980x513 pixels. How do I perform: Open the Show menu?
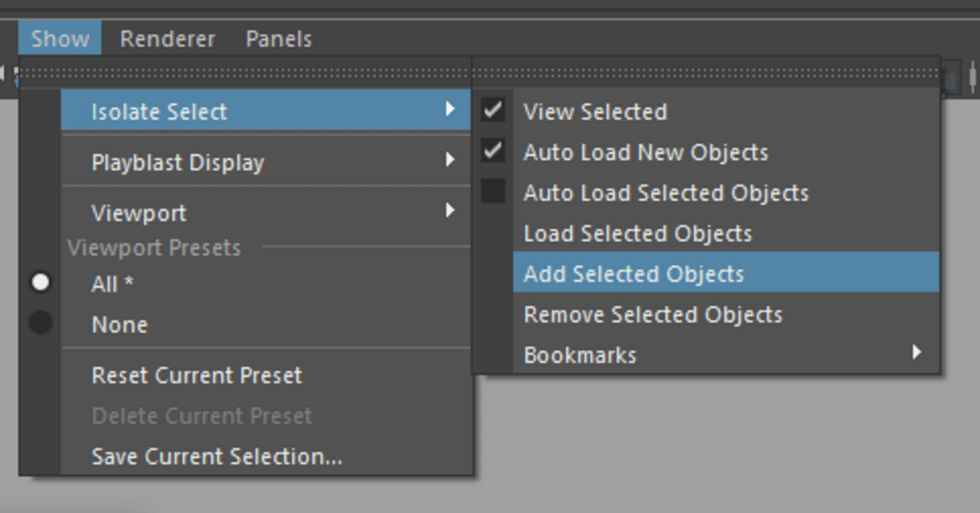(60, 39)
